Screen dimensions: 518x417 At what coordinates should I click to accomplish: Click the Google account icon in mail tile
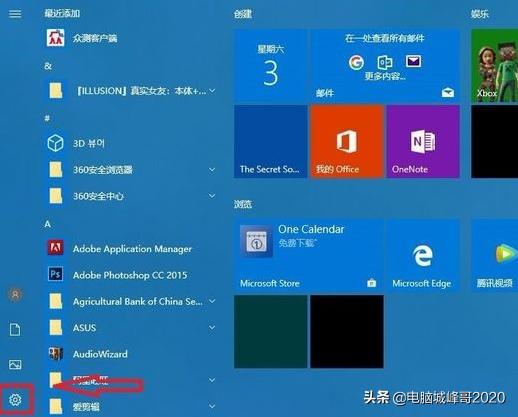(x=356, y=62)
